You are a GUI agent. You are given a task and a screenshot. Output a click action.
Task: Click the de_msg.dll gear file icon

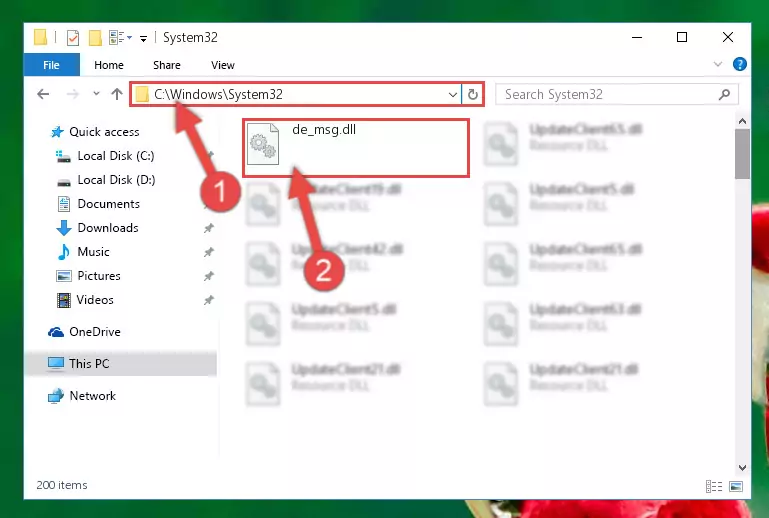pos(263,144)
